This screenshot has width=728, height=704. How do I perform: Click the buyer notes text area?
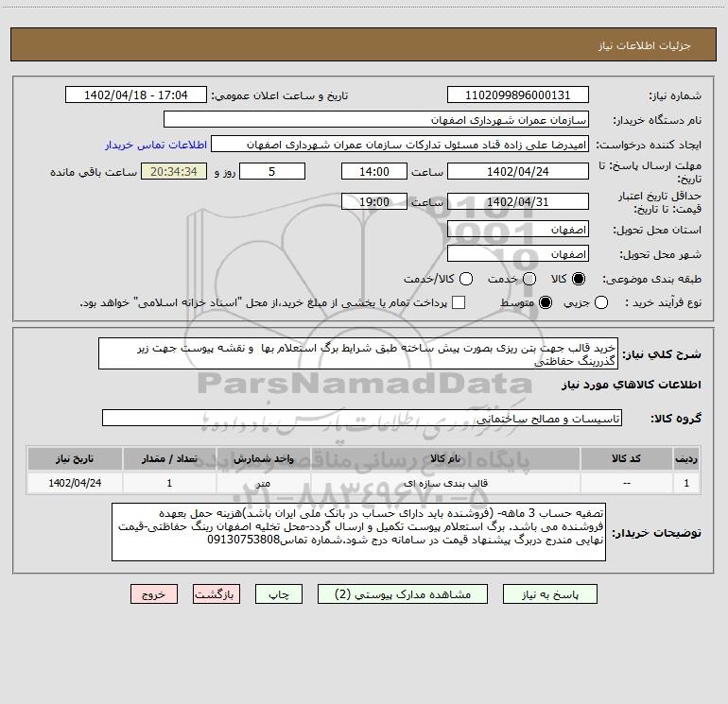coord(358,532)
